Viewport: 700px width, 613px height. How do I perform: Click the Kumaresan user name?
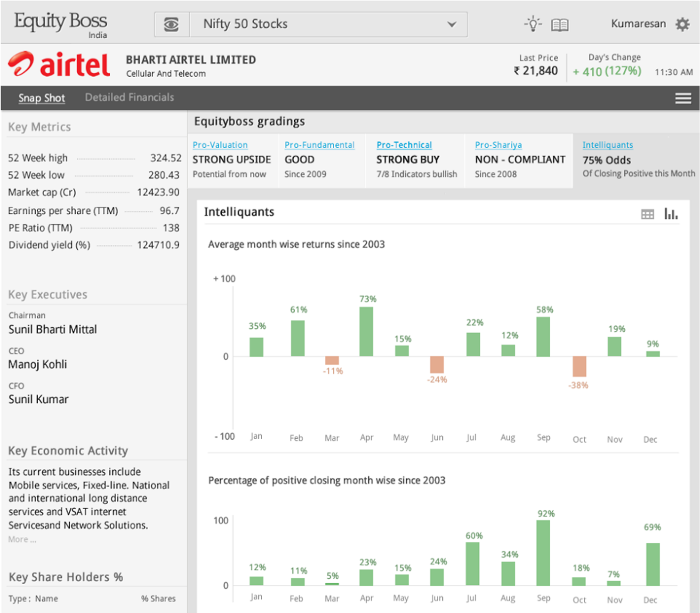pos(638,24)
